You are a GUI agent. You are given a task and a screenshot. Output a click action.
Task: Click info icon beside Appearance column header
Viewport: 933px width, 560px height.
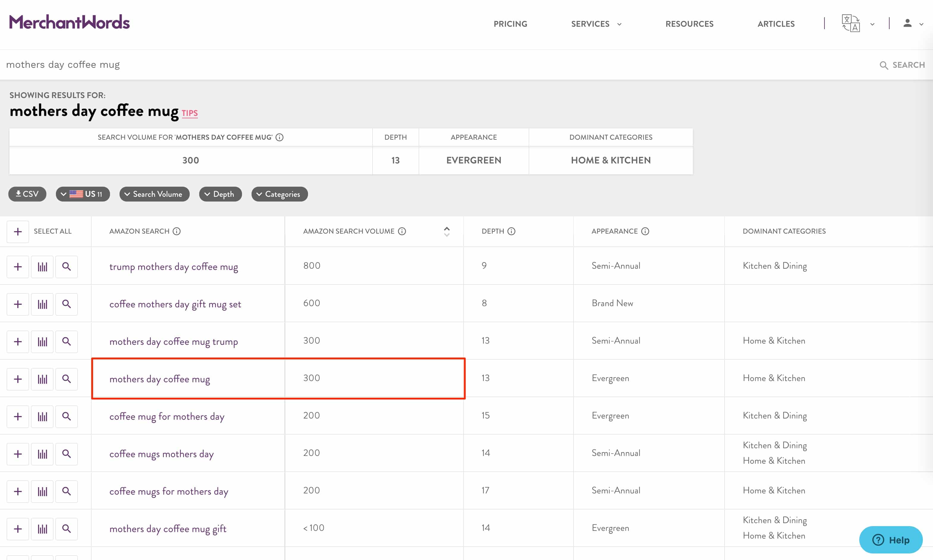(645, 231)
